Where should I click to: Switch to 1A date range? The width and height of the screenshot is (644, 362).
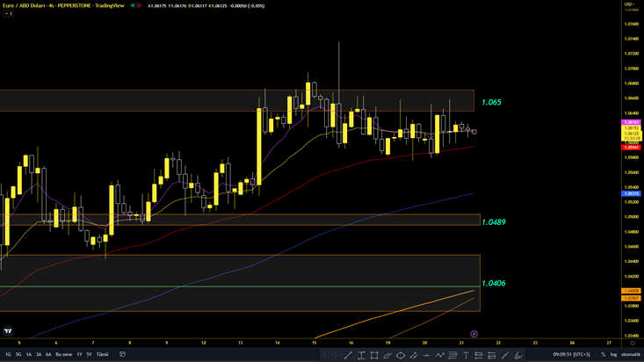point(29,354)
